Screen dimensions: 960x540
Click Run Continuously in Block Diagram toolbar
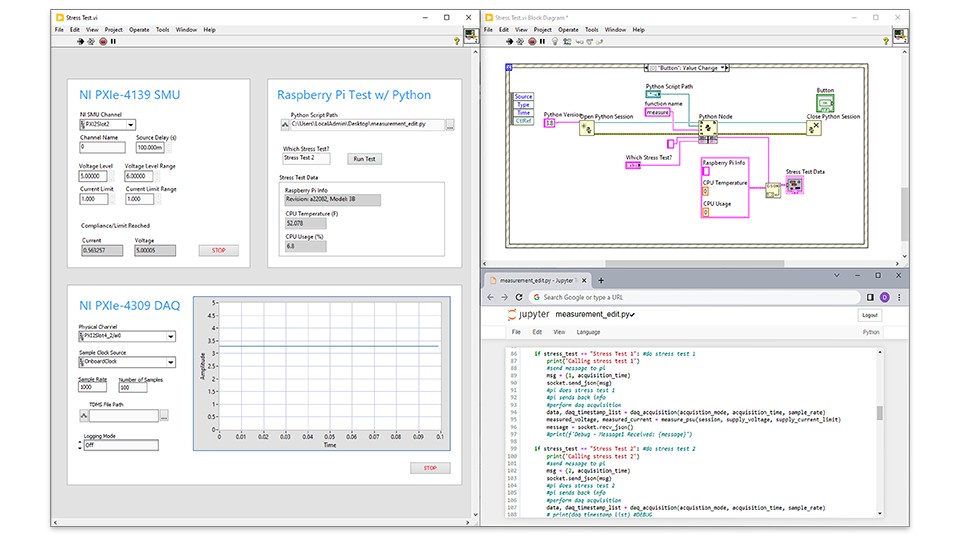520,42
